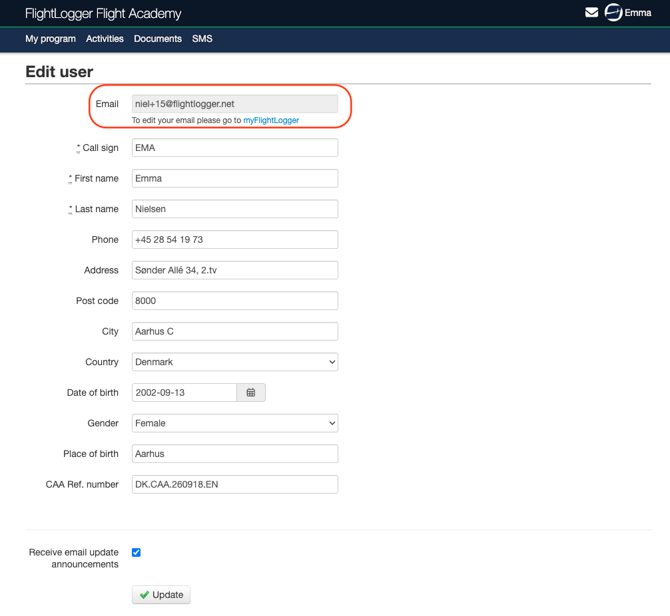670x616 pixels.
Task: Toggle Receive email update announcements checkbox
Action: 136,552
